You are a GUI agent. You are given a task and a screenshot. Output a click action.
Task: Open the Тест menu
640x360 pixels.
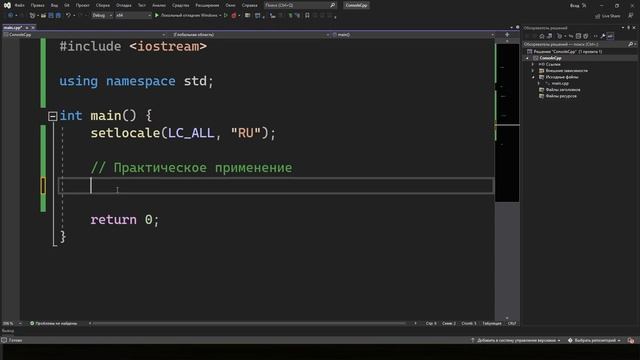pyautogui.click(x=141, y=5)
